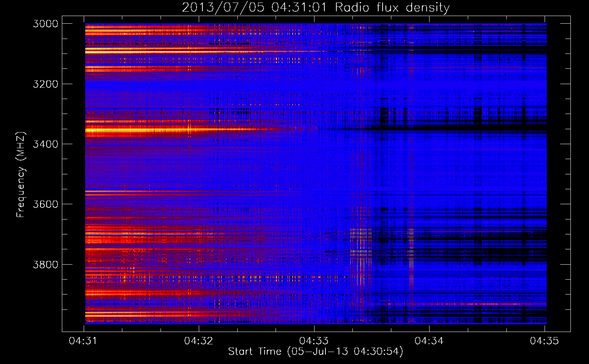This screenshot has height=364, width=589.
Task: Click the 'Frequency (MHZ)' axis label
Action: click(21, 175)
